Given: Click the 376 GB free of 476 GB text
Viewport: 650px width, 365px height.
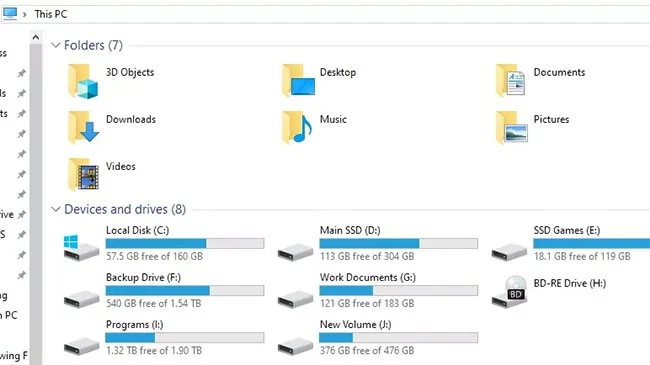Looking at the screenshot, I should (367, 351).
